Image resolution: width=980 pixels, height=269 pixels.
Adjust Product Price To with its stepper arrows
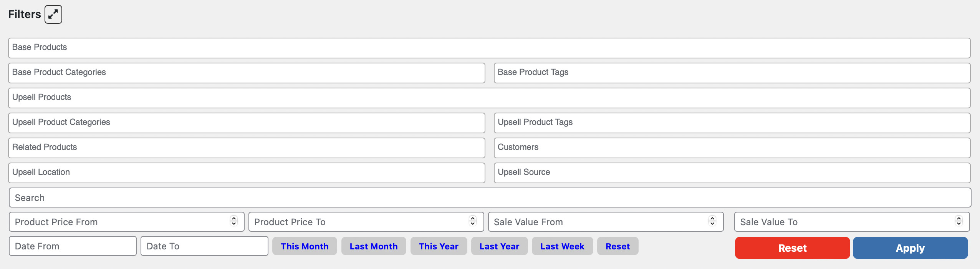(473, 221)
